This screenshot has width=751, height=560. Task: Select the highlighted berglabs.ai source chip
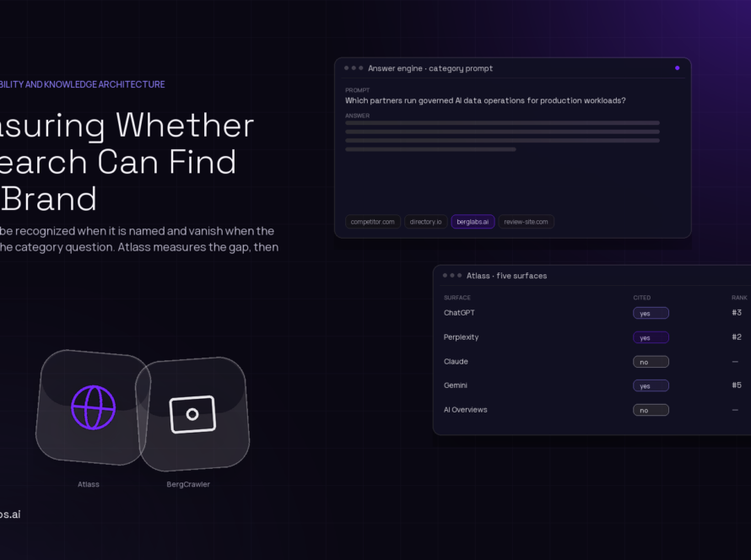(x=473, y=222)
